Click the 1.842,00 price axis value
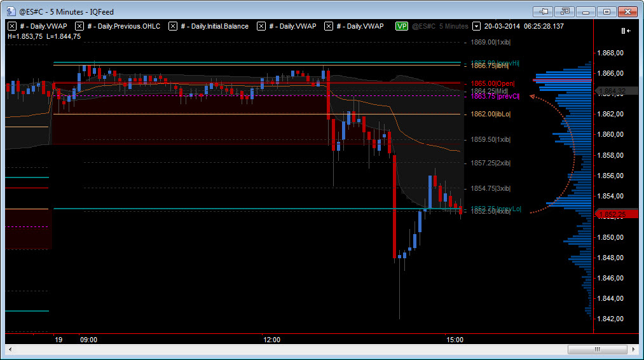644x360 pixels. [x=610, y=319]
